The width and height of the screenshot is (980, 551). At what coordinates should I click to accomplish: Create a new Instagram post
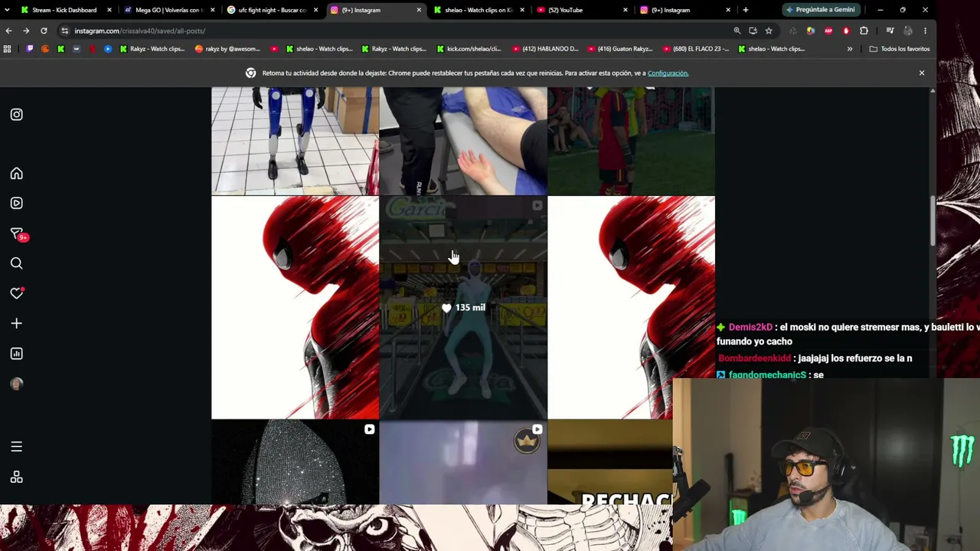pos(16,324)
